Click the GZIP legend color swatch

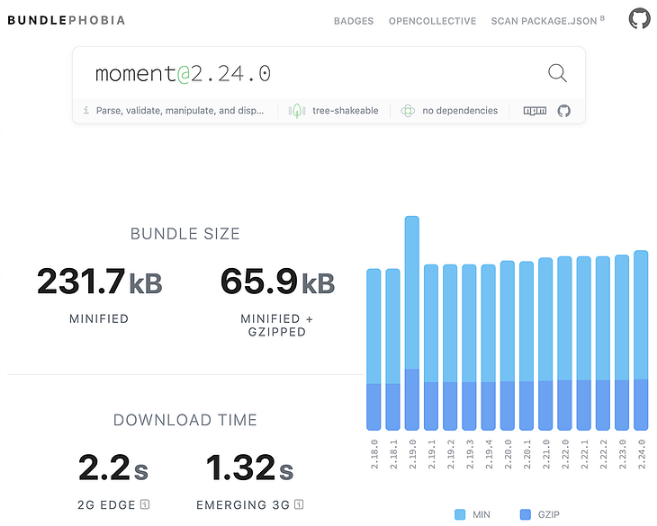[525, 514]
